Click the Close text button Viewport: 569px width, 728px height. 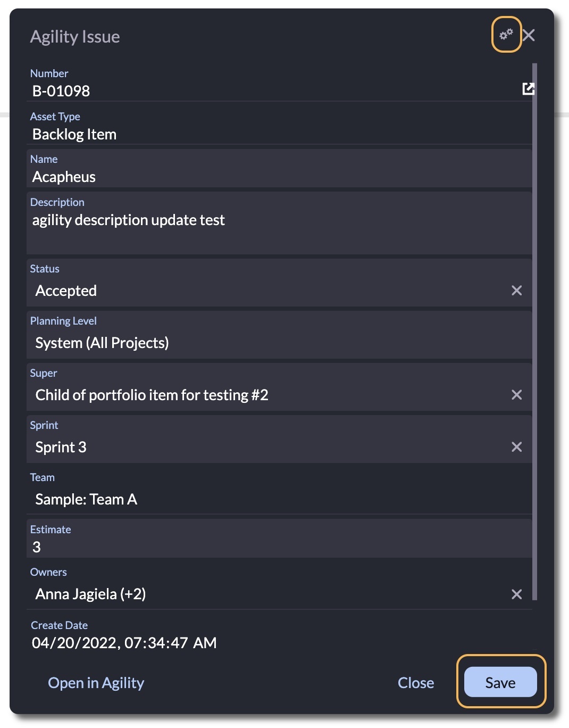pos(416,683)
